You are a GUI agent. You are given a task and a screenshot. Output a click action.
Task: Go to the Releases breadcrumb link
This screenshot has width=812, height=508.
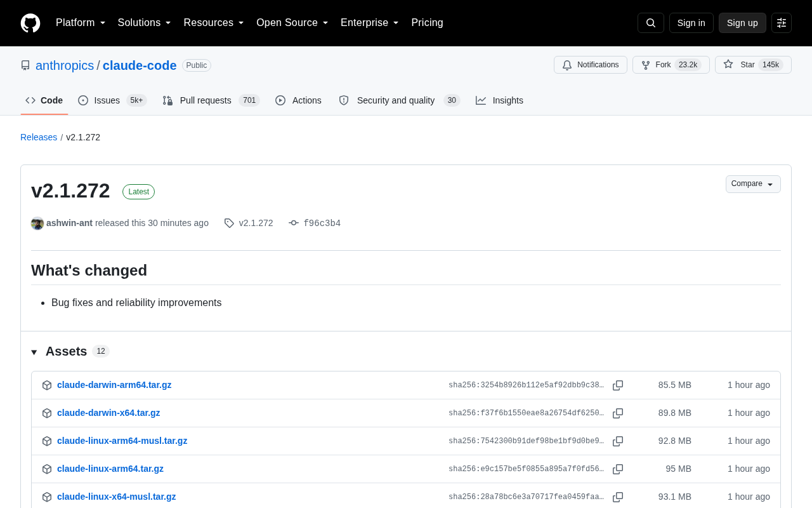pos(39,137)
